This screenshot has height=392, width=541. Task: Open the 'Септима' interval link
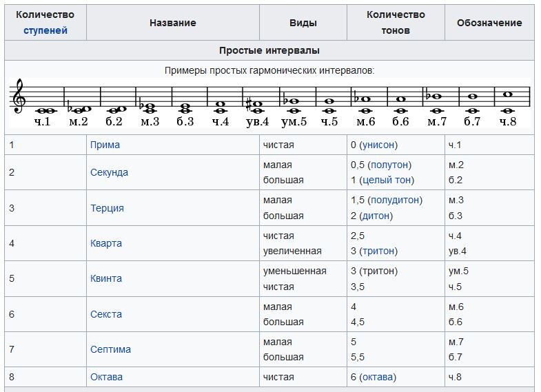pos(110,349)
